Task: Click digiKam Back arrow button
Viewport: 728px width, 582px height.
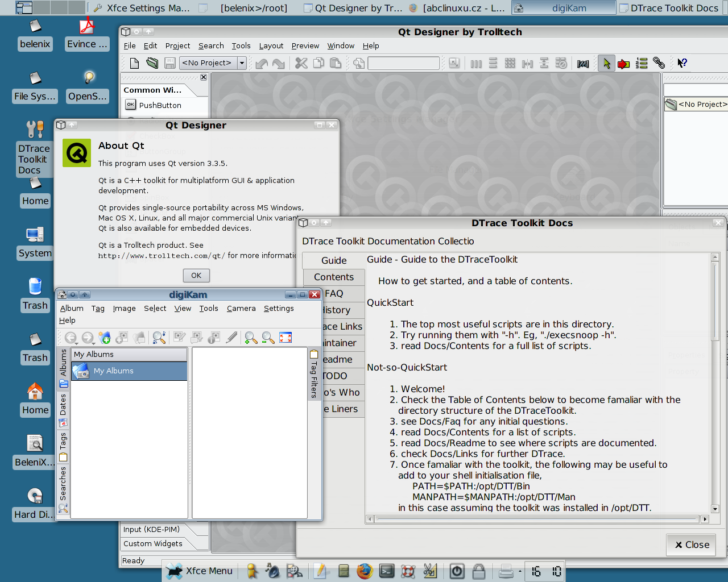Action: click(x=70, y=338)
